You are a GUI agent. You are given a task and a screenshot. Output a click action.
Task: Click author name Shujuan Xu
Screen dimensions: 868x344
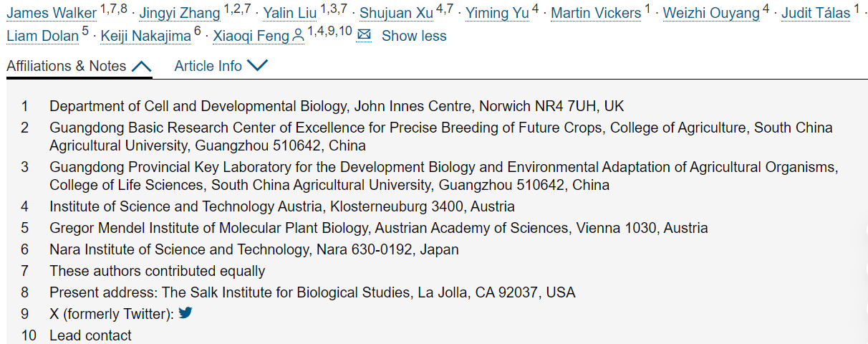[x=396, y=13]
